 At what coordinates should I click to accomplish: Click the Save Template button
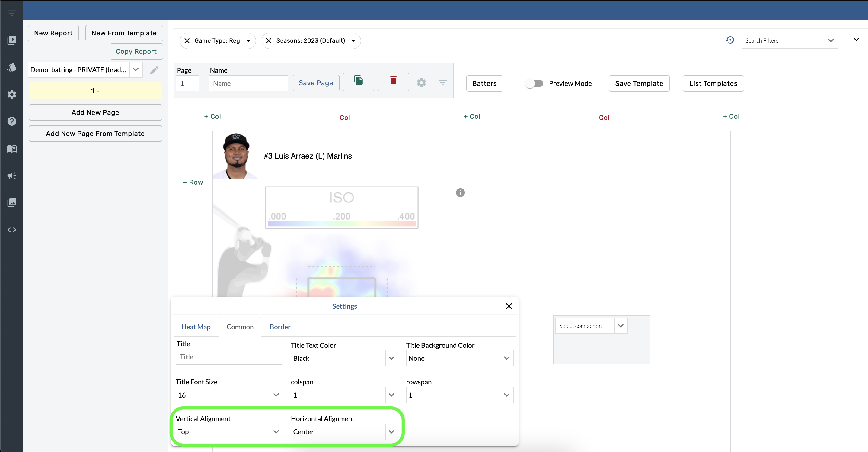(x=639, y=83)
